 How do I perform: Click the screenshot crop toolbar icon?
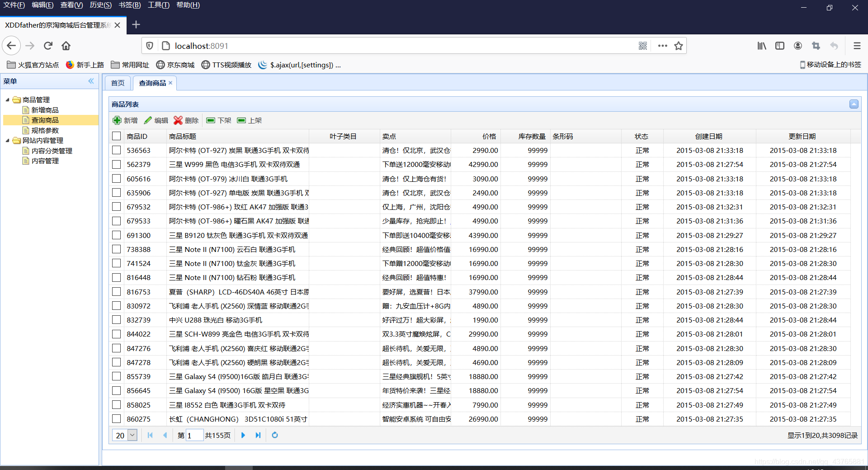click(x=816, y=46)
